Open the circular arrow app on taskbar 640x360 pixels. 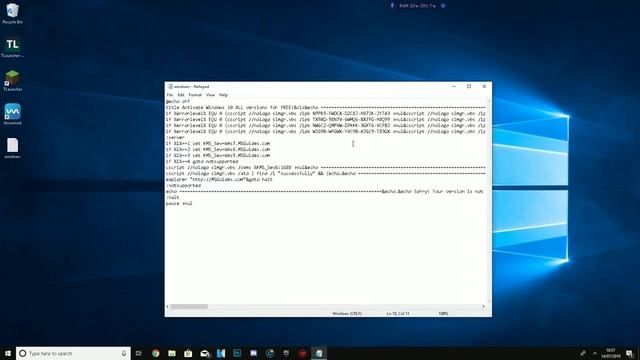tap(270, 353)
